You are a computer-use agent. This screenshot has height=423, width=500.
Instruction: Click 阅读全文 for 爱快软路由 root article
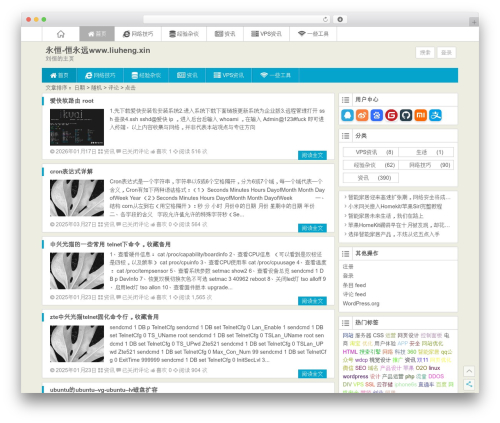point(312,155)
